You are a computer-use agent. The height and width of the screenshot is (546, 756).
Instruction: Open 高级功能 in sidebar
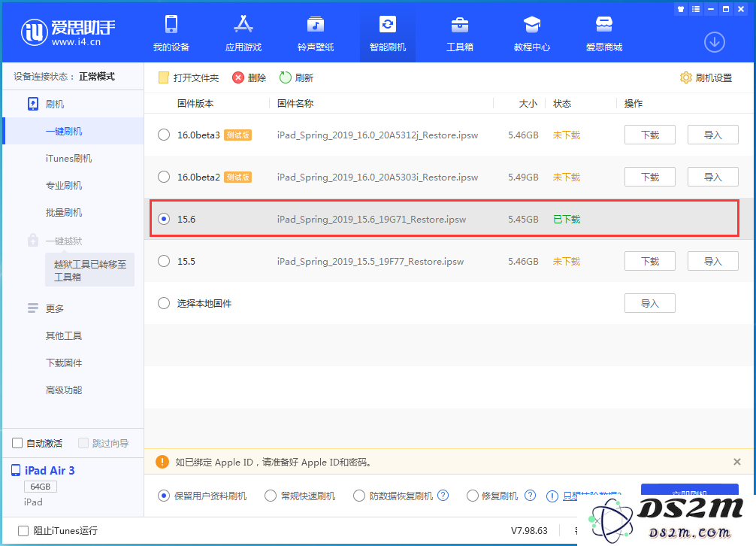click(64, 390)
